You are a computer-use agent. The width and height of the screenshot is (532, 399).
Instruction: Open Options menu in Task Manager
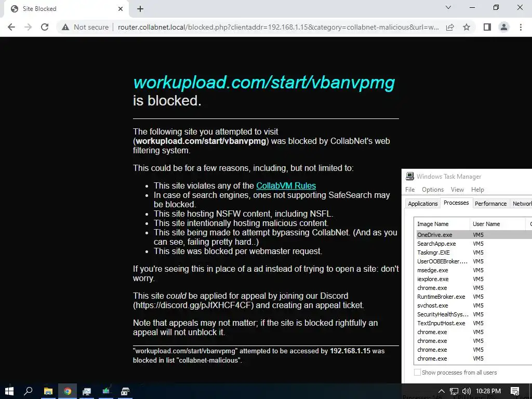pyautogui.click(x=433, y=189)
